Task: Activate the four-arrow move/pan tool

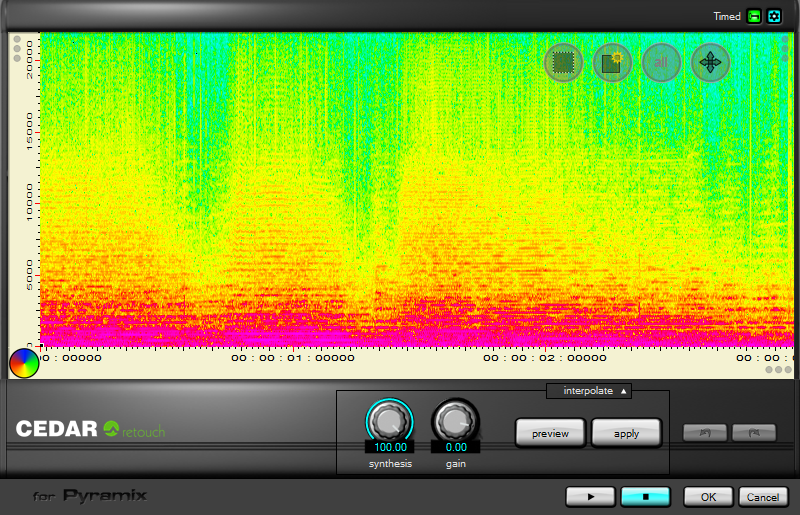Action: coord(709,63)
